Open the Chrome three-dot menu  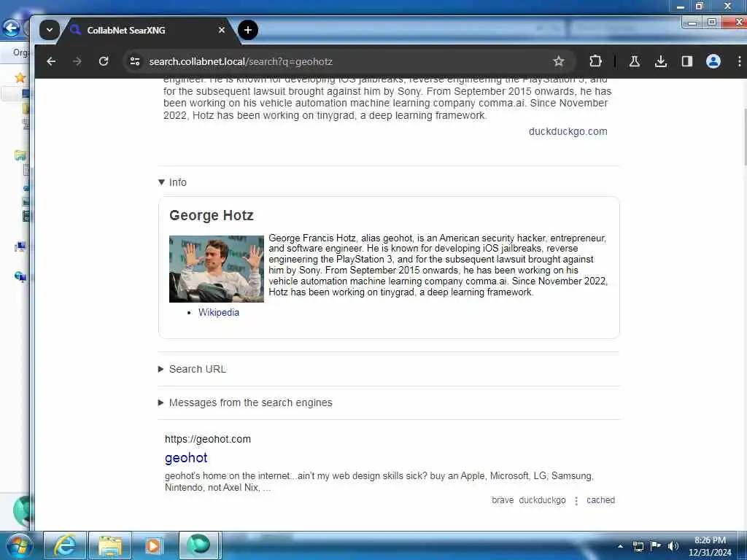tap(739, 61)
